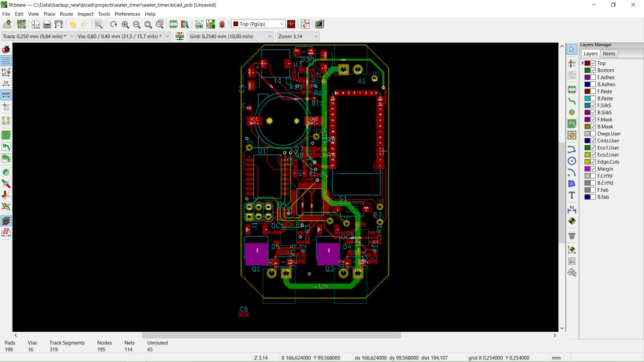Select Add circle graphic tool
Viewport: 644px width, 362px height.
point(572,161)
